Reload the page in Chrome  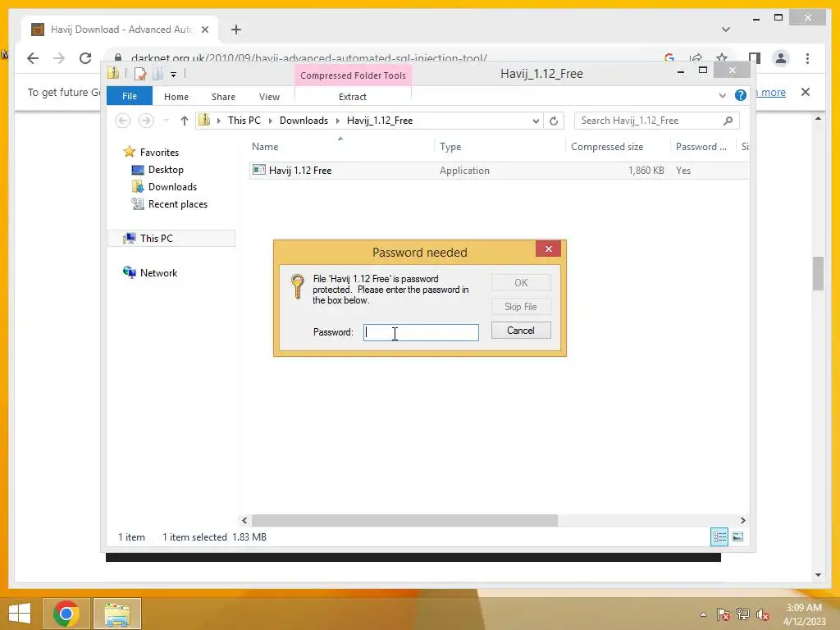(85, 58)
